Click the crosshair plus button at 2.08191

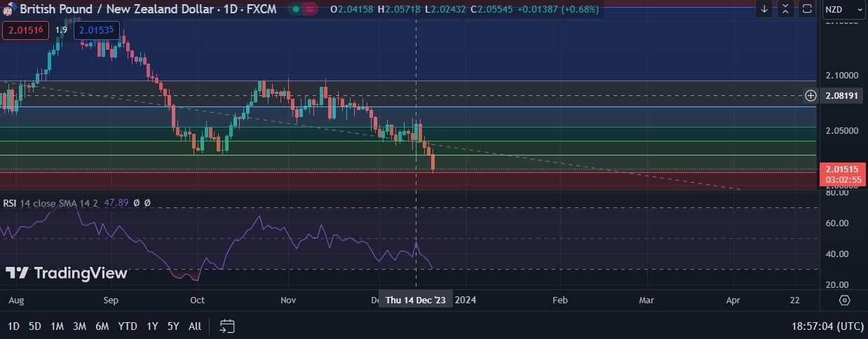[811, 95]
